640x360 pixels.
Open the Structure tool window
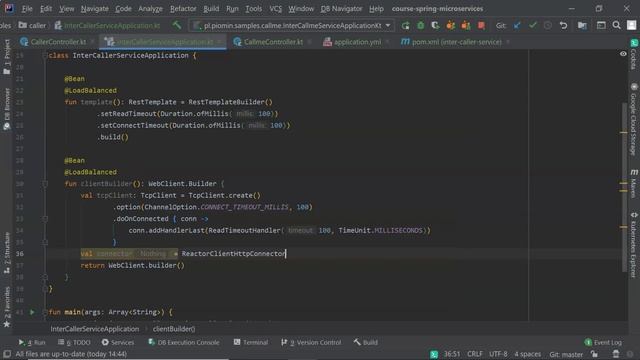click(7, 253)
